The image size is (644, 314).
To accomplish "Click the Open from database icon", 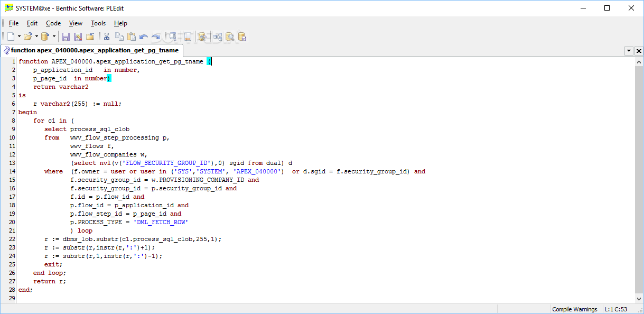I will pos(45,36).
